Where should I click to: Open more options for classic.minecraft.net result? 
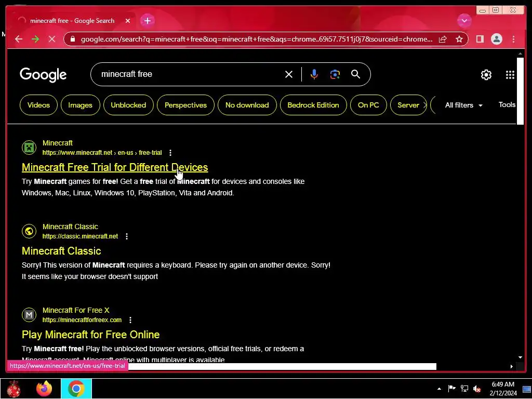click(x=127, y=236)
